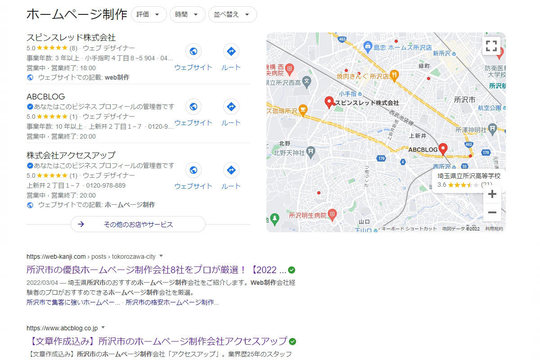Click the 新所沢 station label on map
Screen dimensions: 540x360
442,53
